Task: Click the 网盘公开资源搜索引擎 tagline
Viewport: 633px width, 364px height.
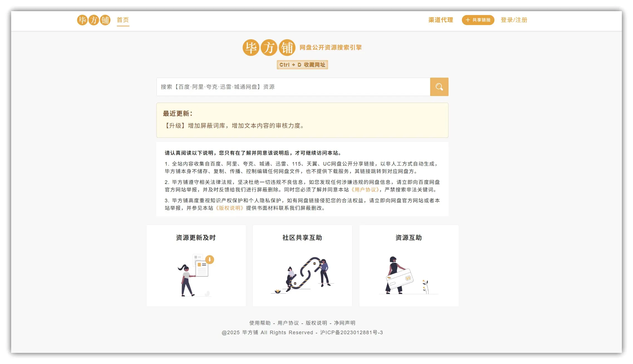Action: click(x=331, y=48)
